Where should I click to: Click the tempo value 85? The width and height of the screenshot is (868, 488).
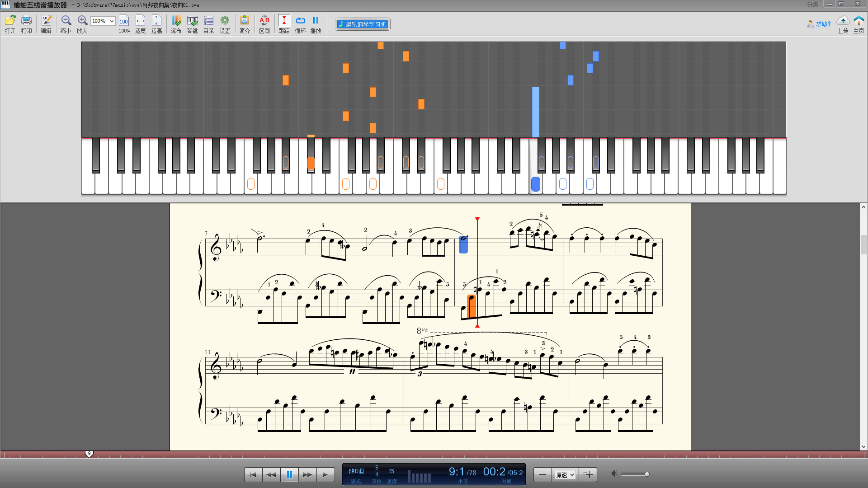[x=391, y=471]
